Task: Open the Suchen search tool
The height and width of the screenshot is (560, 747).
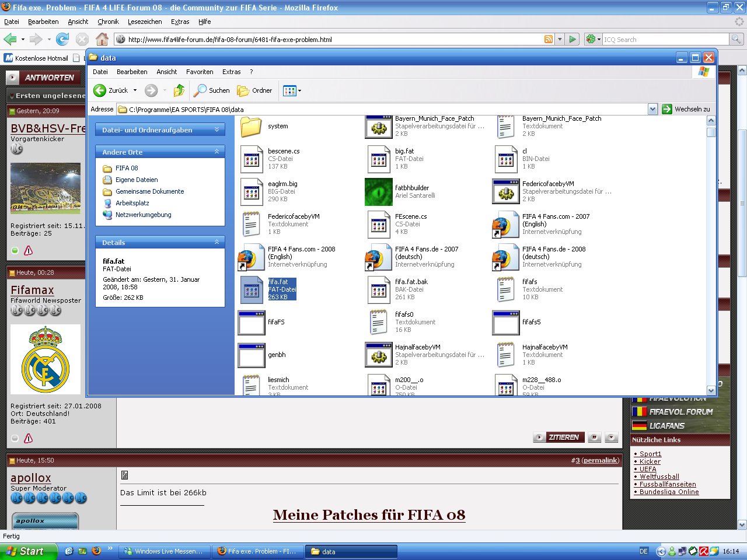Action: (212, 90)
